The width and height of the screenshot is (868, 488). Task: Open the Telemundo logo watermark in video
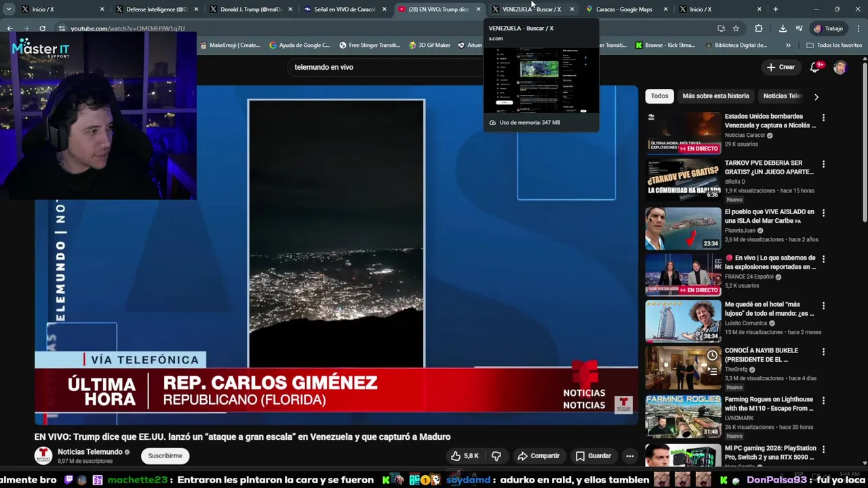click(623, 405)
